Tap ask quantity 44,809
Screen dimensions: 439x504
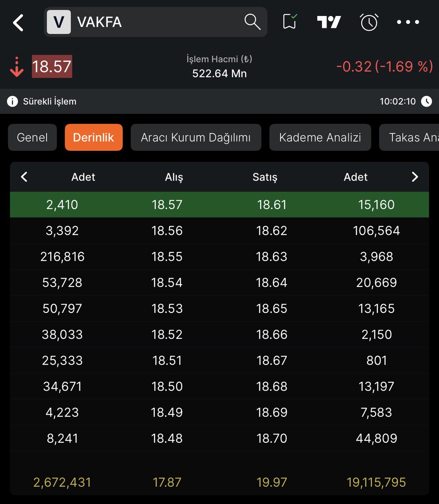[376, 439]
